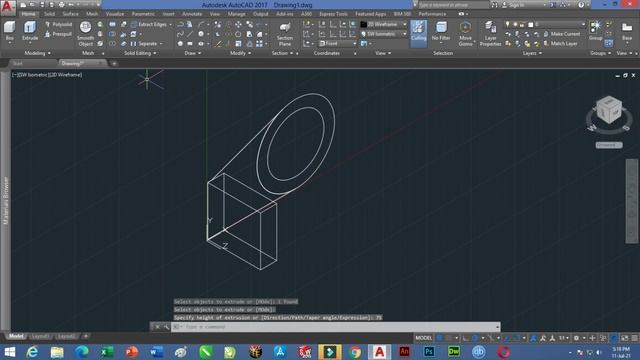Screen dimensions: 640x360
Task: Open the Visual Style dropdown showing 2D Wireframe
Action: coord(384,24)
